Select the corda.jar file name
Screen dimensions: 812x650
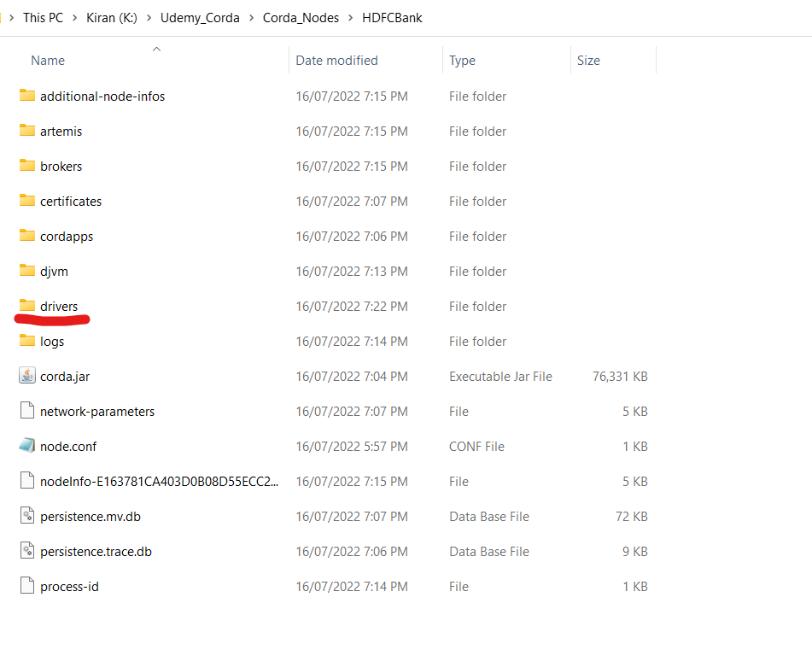coord(65,377)
